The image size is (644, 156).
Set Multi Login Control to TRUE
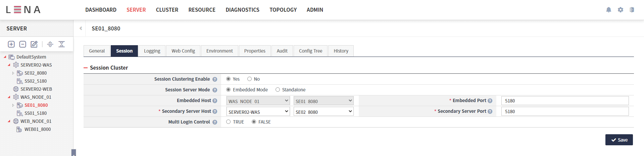tap(229, 122)
